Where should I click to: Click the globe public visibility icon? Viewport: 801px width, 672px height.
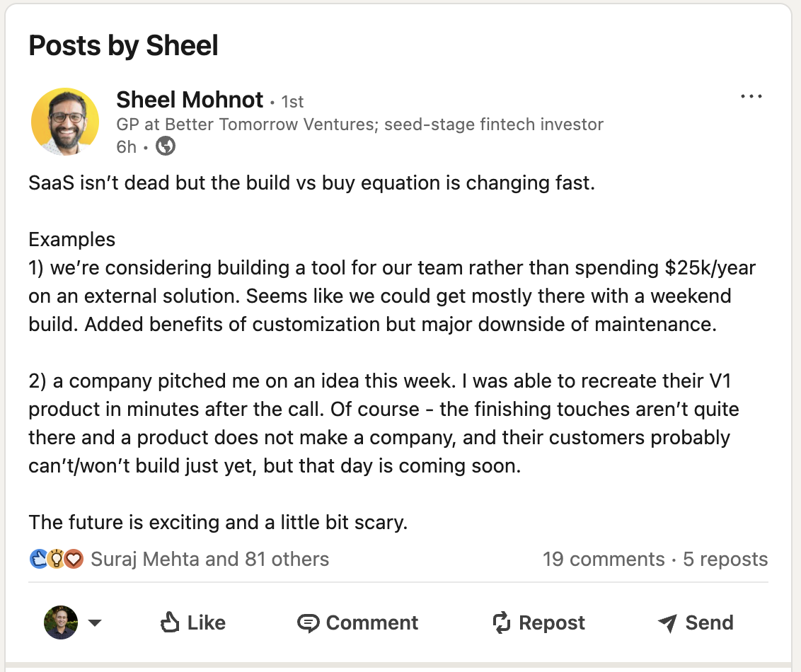(166, 146)
